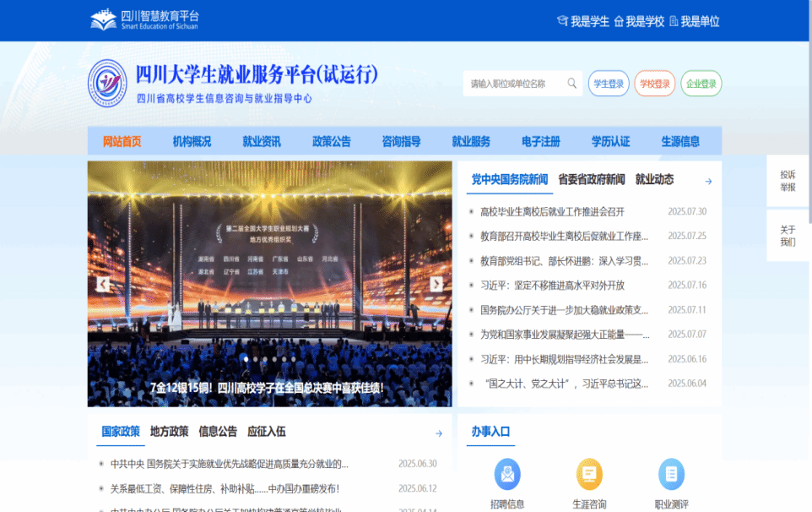812x512 pixels.
Task: Open policy 中共中央 国务院关于实施就业优先战略
Action: 230,464
